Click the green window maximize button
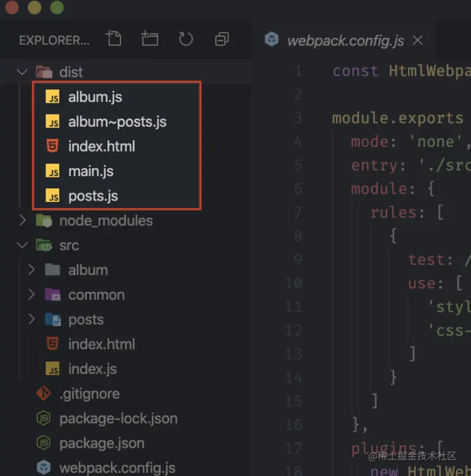The height and width of the screenshot is (476, 471). [57, 7]
